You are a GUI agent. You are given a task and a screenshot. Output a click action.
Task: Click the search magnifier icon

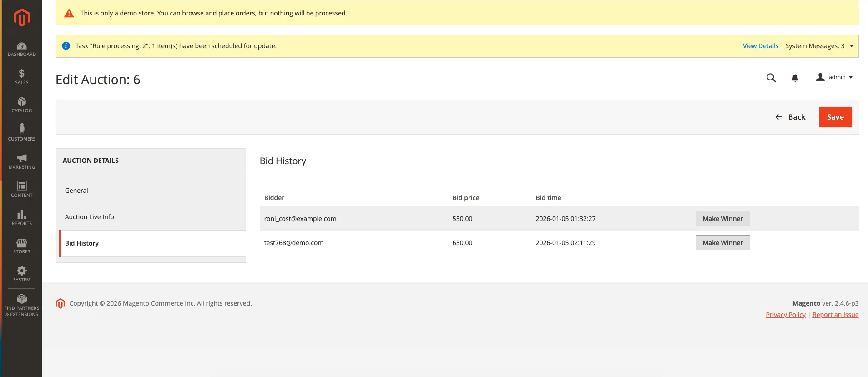coord(771,78)
